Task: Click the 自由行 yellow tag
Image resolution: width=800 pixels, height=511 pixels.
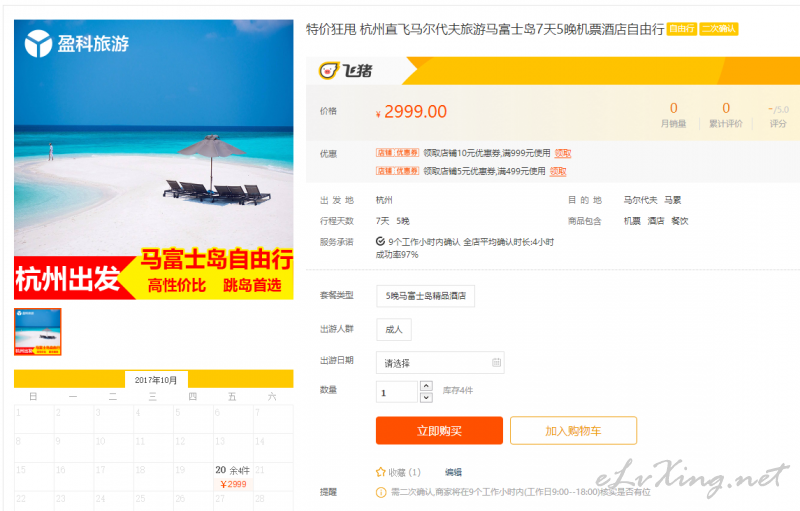Action: click(682, 29)
